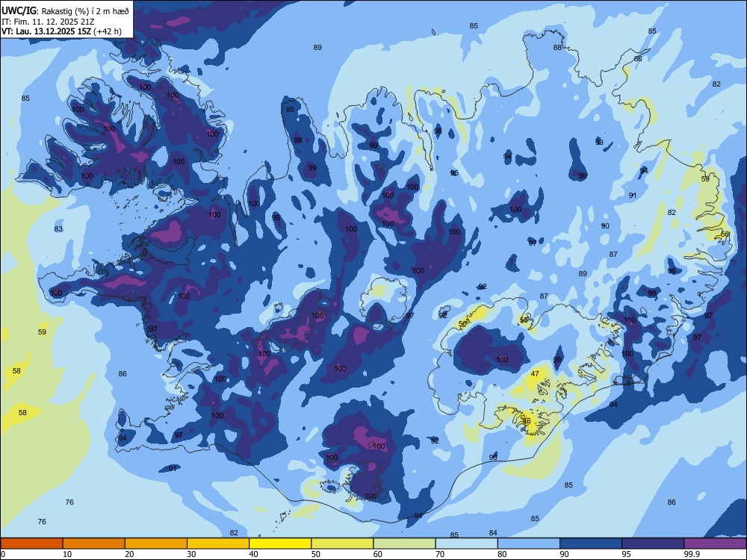Screen dimensions: 747x560
Task: Select the light blue 80–90 legend swatch
Action: (x=529, y=544)
